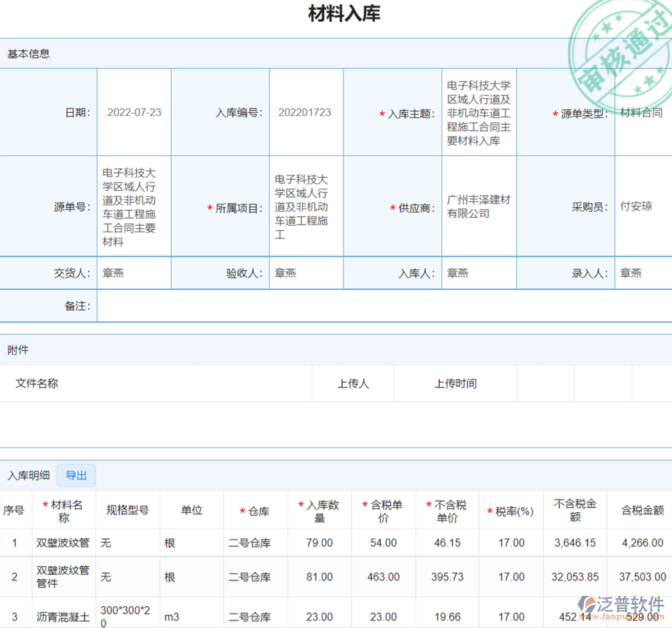Select row 1 material 双壁波纹管
This screenshot has height=628, width=672.
(63, 543)
